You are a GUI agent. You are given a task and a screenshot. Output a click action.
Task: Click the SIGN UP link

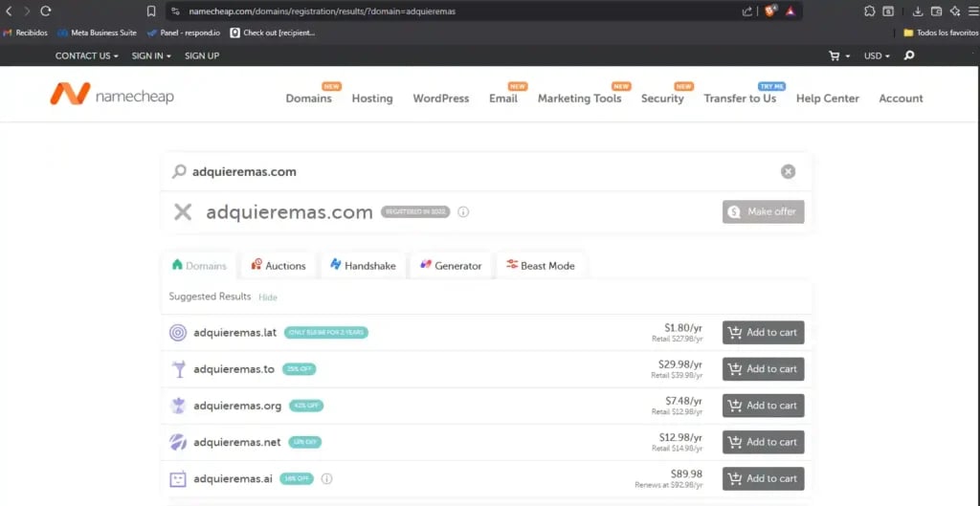(x=202, y=55)
